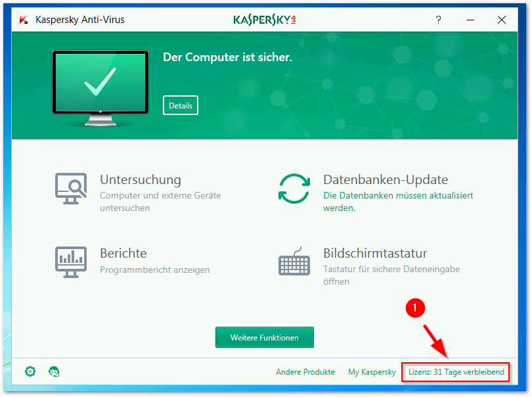The width and height of the screenshot is (532, 397).
Task: Click the Bildschirmtastatur heading
Action: [x=375, y=253]
